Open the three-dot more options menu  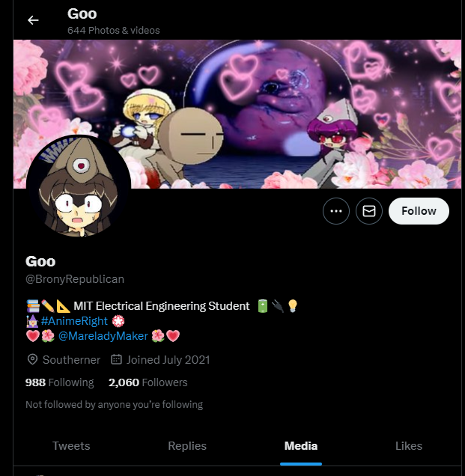[336, 211]
